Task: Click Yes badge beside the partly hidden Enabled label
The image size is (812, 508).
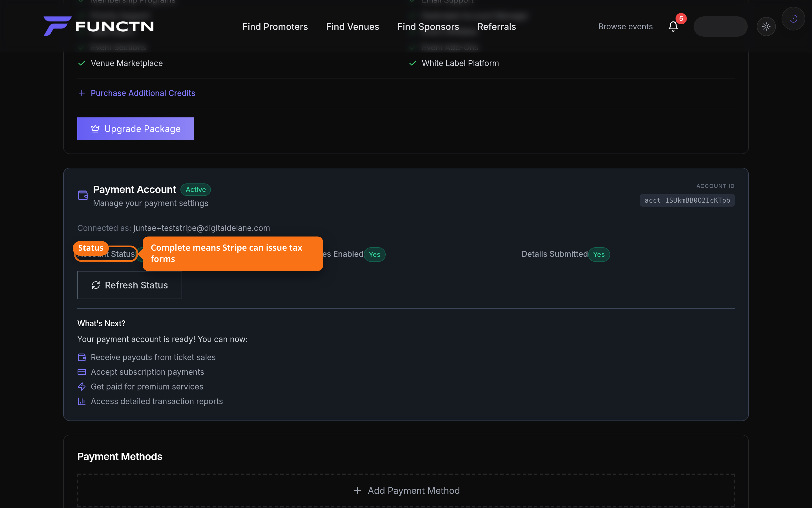Action: pos(374,254)
